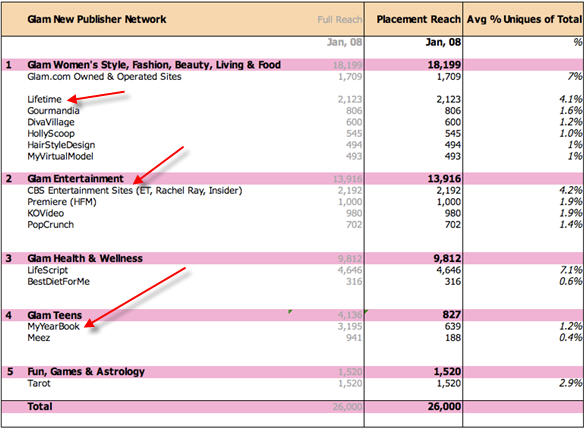
Task: Click the Gourmandia row label
Action: coord(53,111)
